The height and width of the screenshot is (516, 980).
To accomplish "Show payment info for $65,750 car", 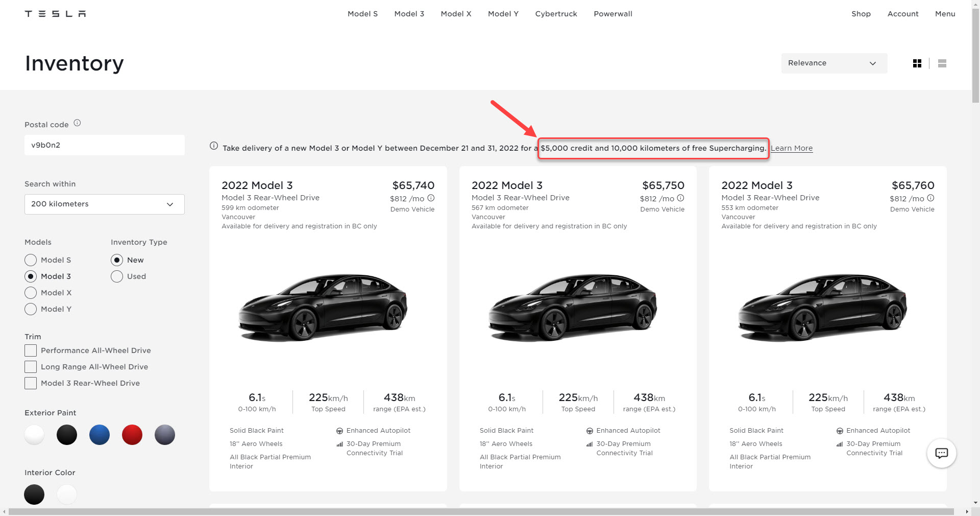I will pos(680,198).
